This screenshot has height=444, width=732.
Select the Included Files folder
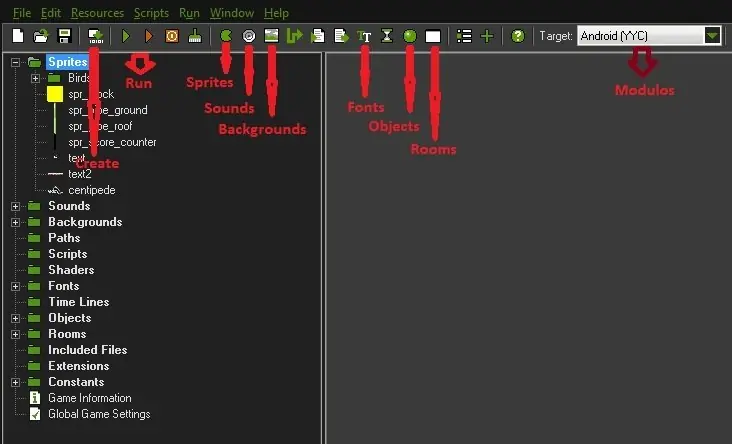pyautogui.click(x=87, y=350)
